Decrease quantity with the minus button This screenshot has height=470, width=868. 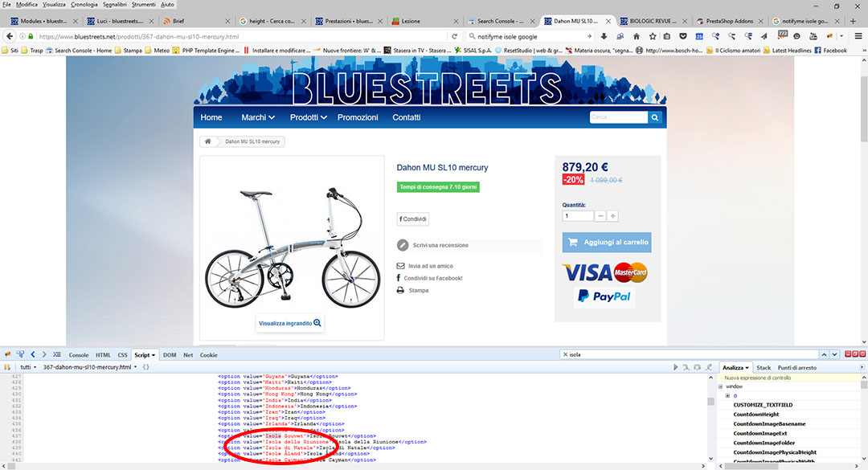click(600, 216)
